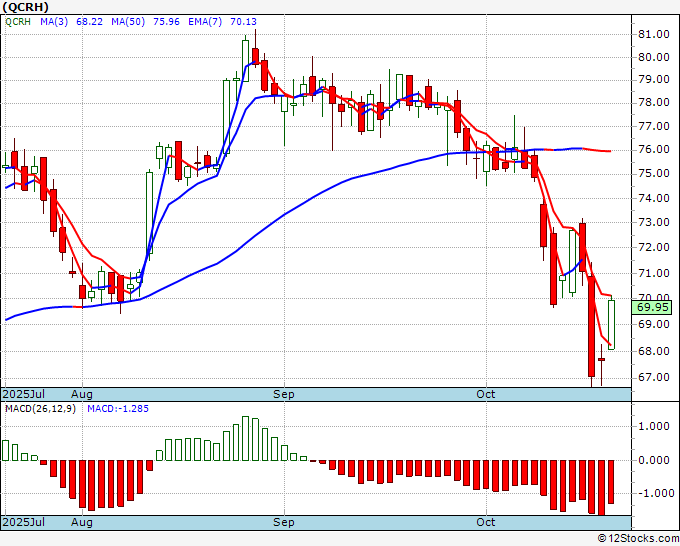
Task: Click the MACD:-1.285 value readout
Action: (x=118, y=409)
